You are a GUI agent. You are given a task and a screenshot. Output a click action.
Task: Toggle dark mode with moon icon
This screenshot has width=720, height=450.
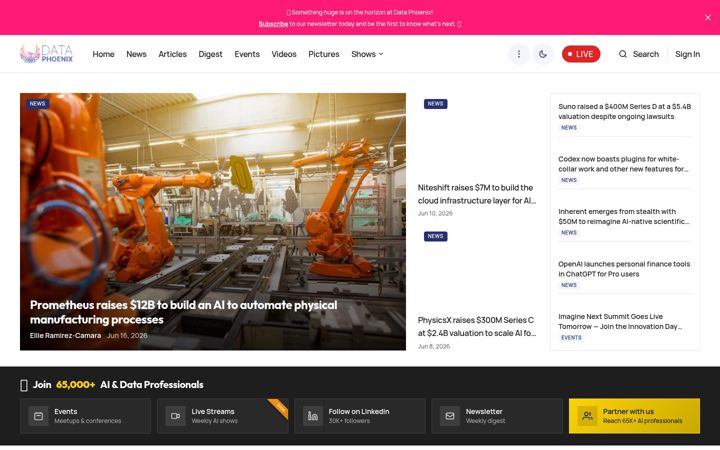coord(543,54)
